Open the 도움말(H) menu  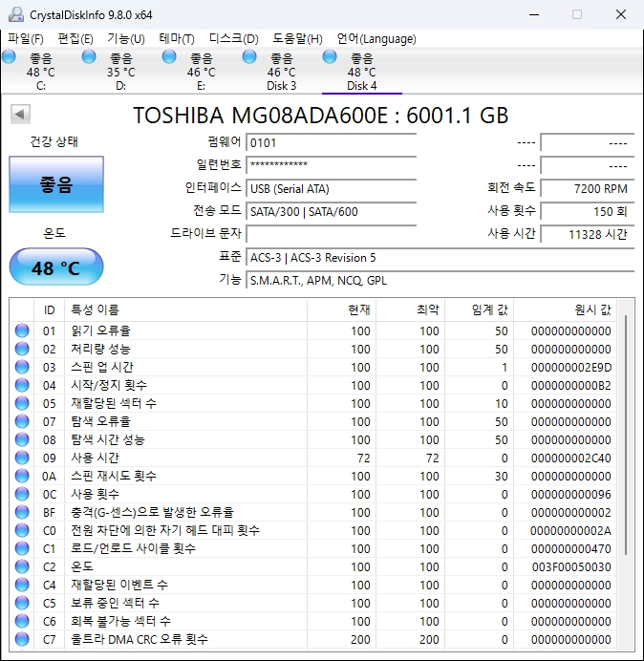pyautogui.click(x=297, y=39)
